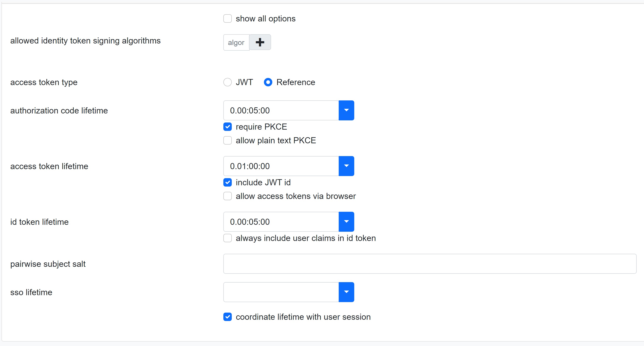Enable allow access tokens via browser
644x346 pixels.
coord(228,196)
